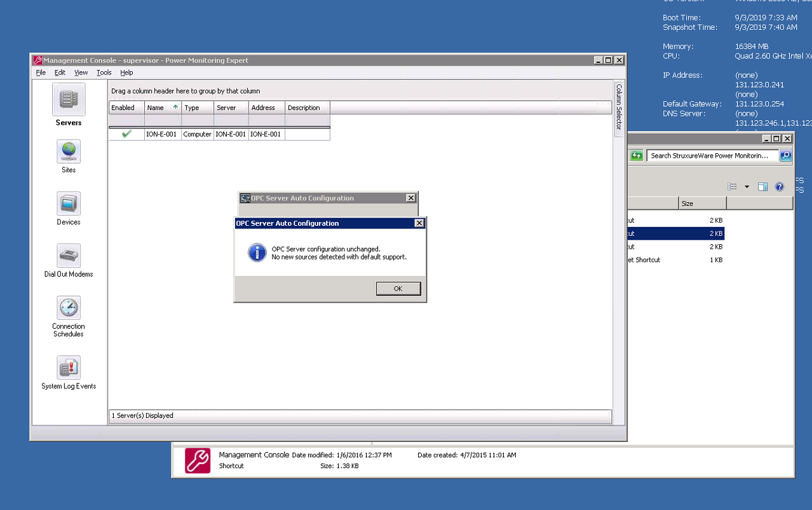812x510 pixels.
Task: Maximize the Management Console window
Action: pos(608,60)
